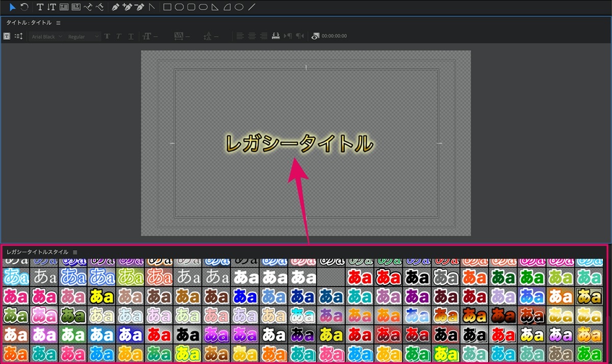Toggle bold text formatting

[107, 36]
